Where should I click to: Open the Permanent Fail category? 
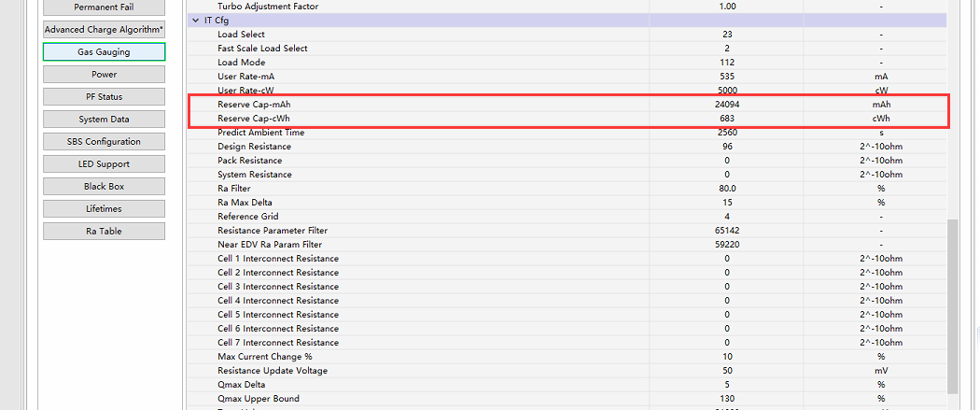click(104, 7)
